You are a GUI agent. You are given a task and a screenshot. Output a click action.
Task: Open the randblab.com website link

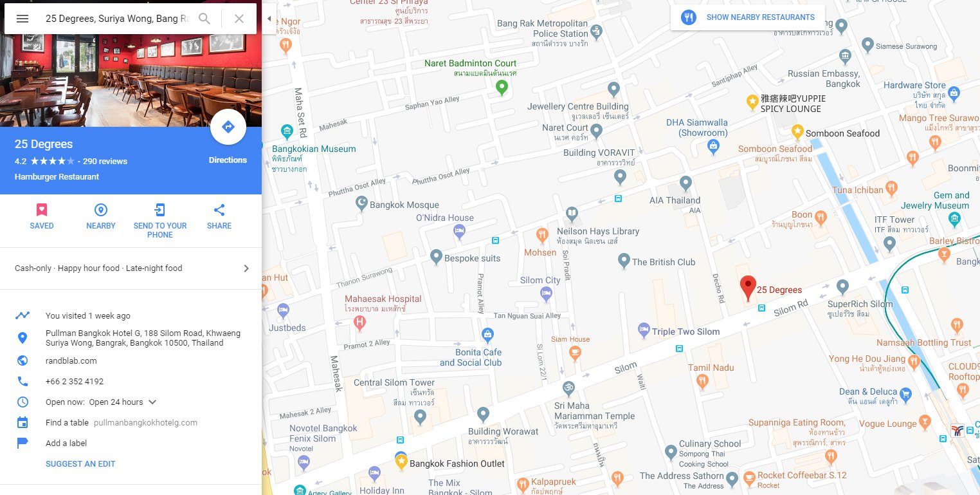coord(71,361)
